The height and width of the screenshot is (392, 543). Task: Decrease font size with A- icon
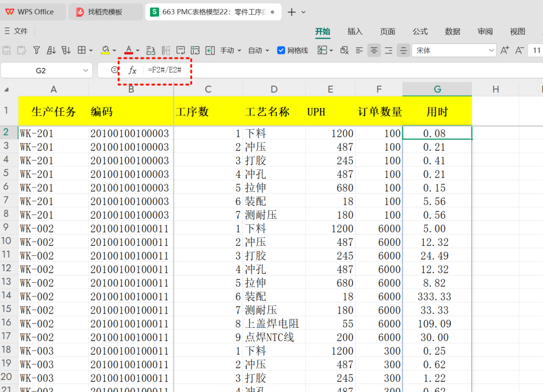coord(519,50)
